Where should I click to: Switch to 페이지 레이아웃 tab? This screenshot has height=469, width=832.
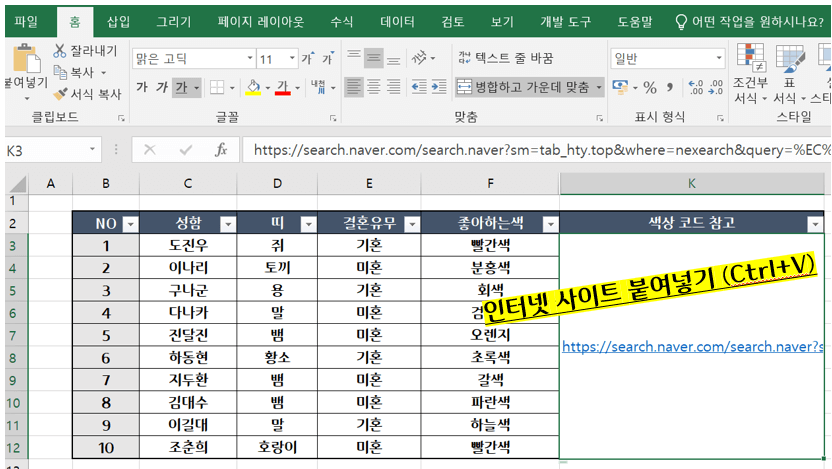(261, 22)
